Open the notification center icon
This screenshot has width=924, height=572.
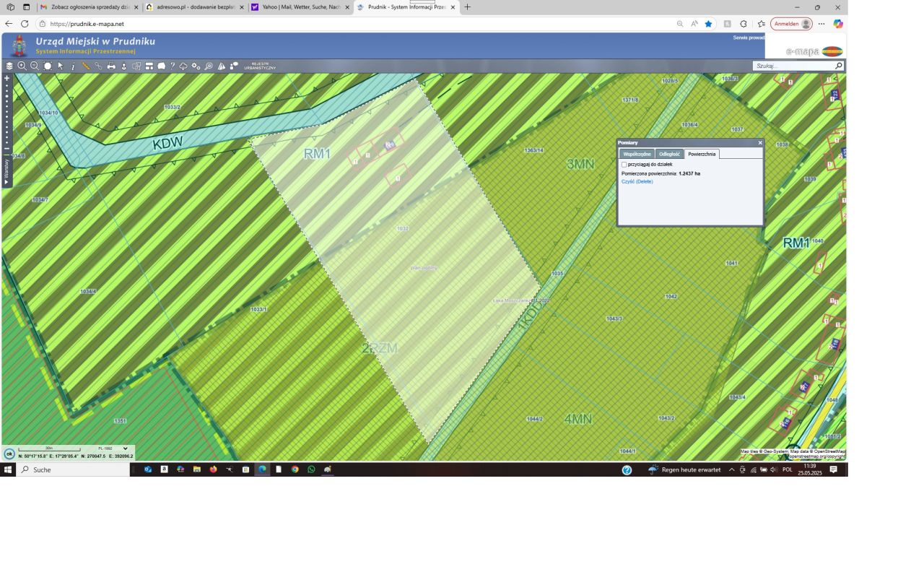pos(833,469)
